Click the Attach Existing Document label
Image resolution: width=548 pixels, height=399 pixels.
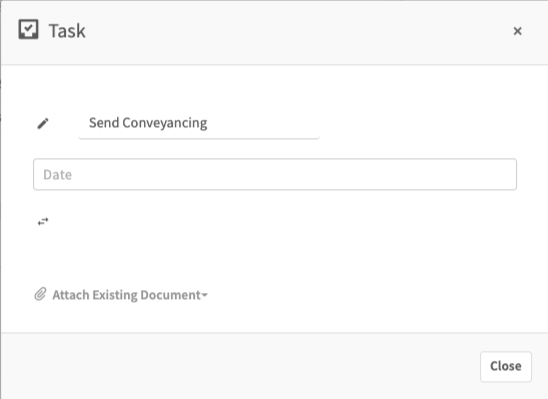127,295
